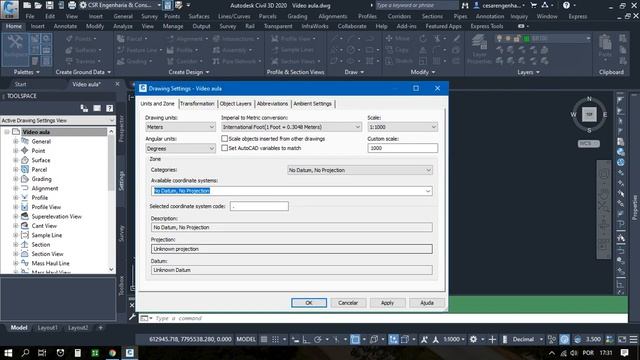
Task: Open Imperial to Metric conversion dropdown
Action: (291, 127)
